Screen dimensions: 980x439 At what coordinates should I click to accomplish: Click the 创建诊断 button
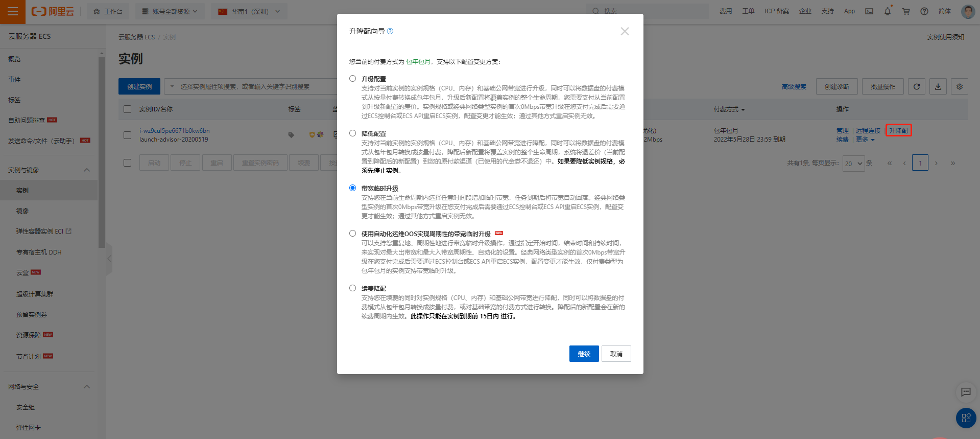pos(837,86)
